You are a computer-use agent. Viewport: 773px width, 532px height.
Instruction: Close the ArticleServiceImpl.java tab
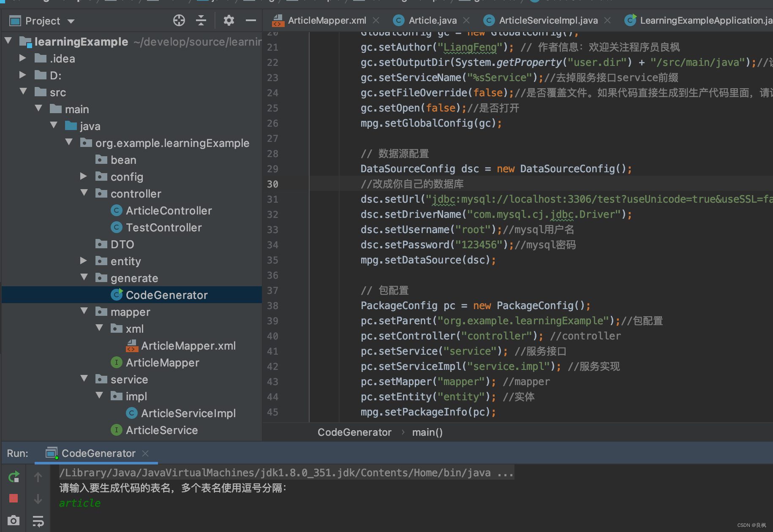[x=607, y=20]
